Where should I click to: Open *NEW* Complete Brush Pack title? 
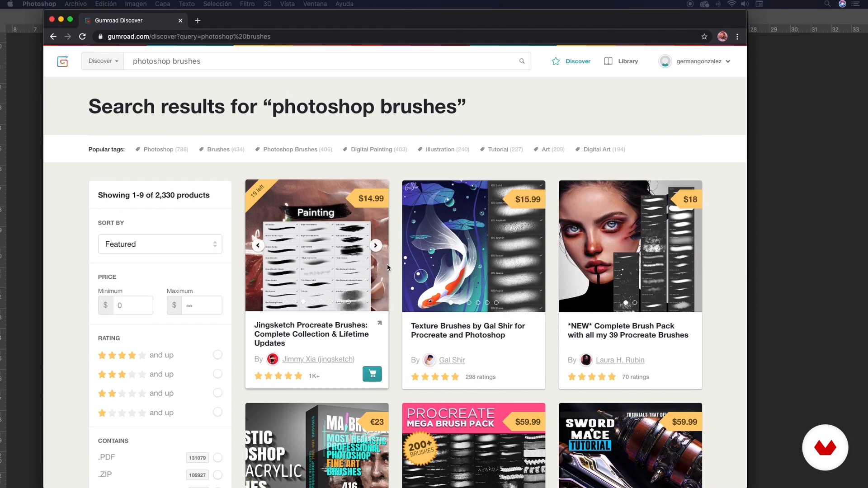pos(628,330)
